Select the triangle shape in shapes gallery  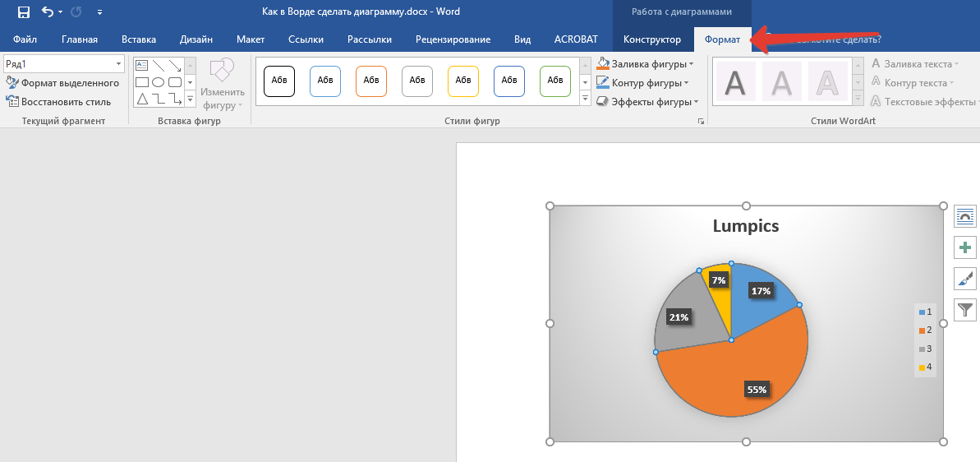click(x=141, y=99)
